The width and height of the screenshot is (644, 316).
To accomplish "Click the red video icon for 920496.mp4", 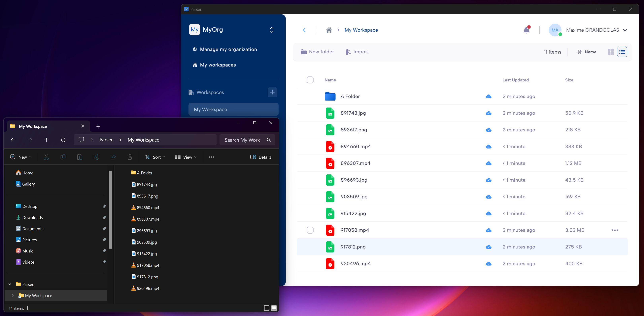I will click(x=330, y=264).
